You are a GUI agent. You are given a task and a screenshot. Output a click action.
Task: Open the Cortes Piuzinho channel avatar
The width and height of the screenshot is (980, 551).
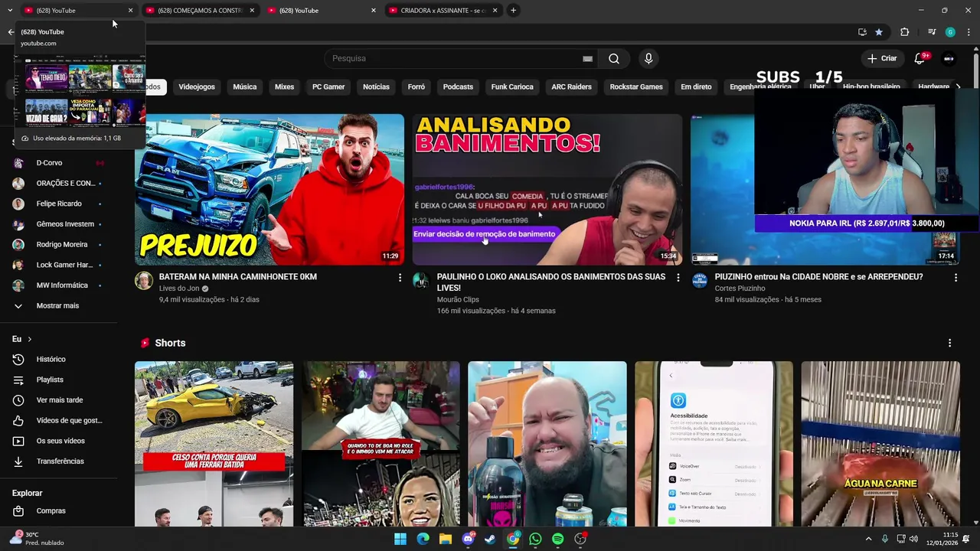coord(700,281)
